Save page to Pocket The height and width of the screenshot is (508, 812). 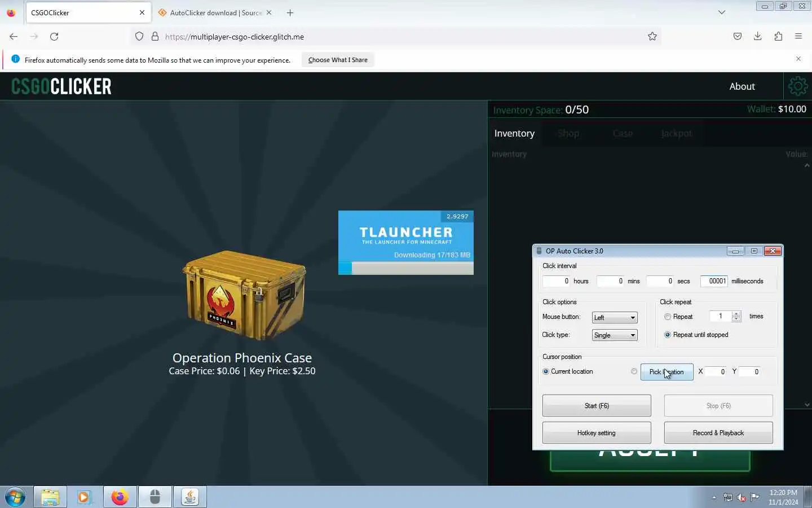tap(738, 37)
